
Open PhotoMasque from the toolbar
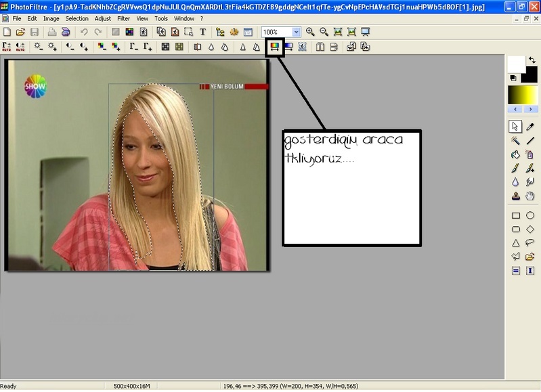click(x=302, y=47)
